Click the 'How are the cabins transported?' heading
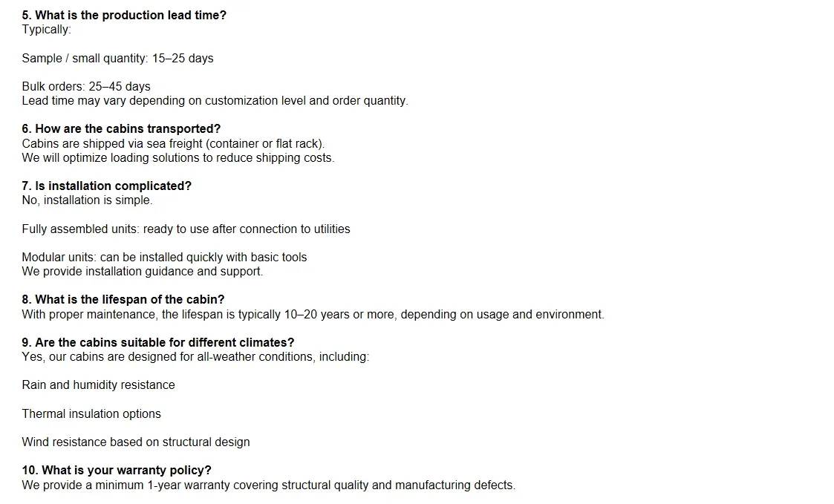This screenshot has height=504, width=834. coord(121,128)
